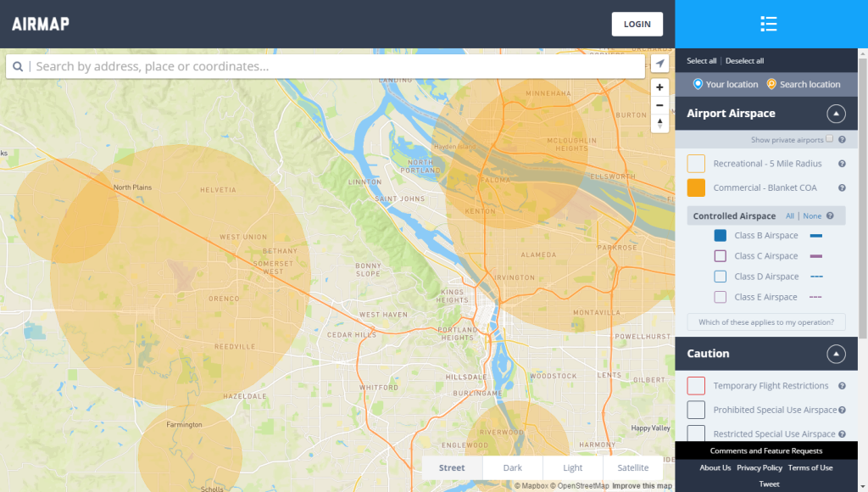Enable the Show private airports checkbox
868x492 pixels.
click(x=830, y=139)
